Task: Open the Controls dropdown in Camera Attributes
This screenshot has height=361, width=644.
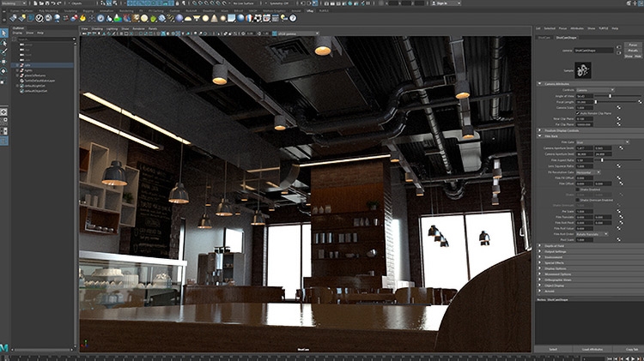Action: [x=595, y=90]
